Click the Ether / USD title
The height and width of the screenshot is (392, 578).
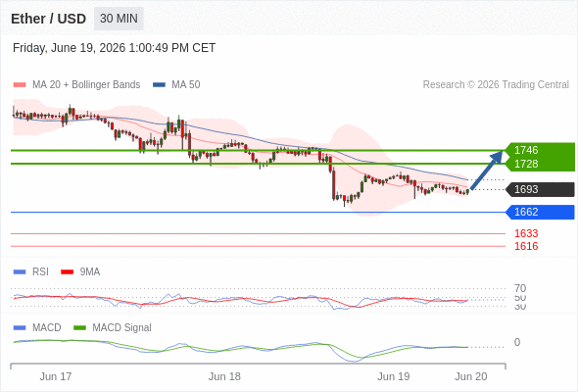(48, 19)
